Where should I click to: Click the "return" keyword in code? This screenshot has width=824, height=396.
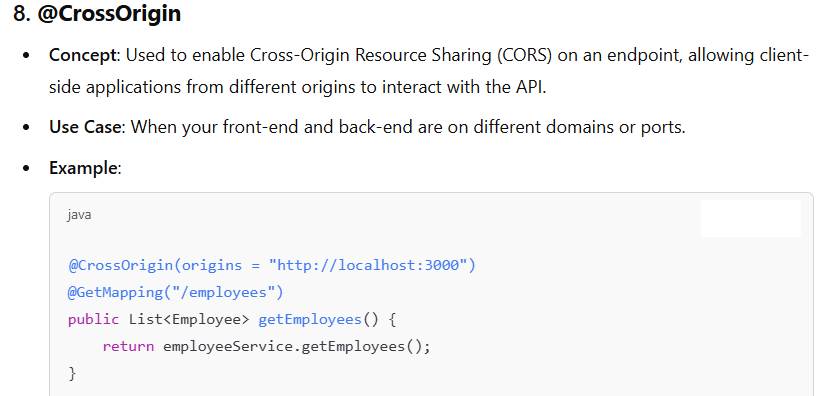point(128,347)
